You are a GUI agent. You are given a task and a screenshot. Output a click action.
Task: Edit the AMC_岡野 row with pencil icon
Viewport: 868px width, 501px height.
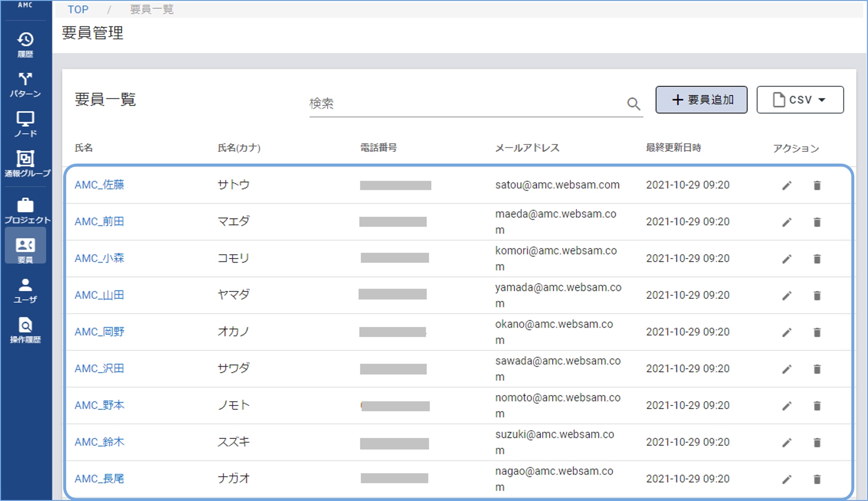[787, 332]
